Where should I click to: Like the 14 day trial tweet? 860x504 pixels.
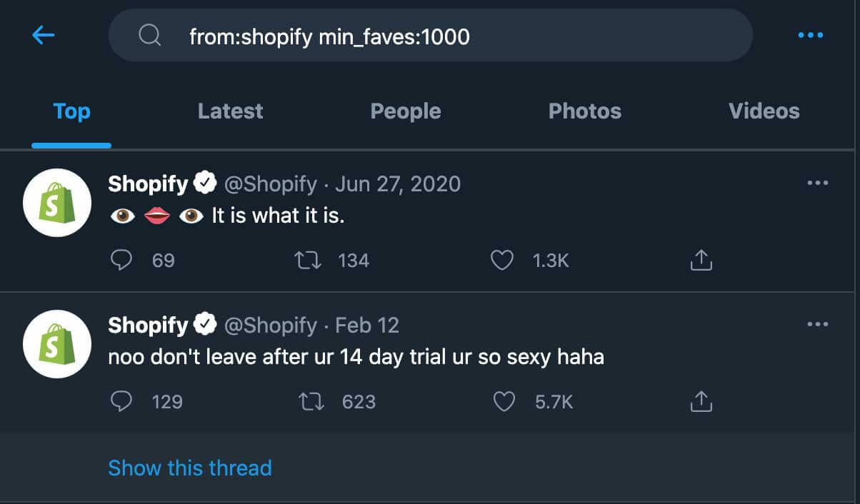point(504,402)
